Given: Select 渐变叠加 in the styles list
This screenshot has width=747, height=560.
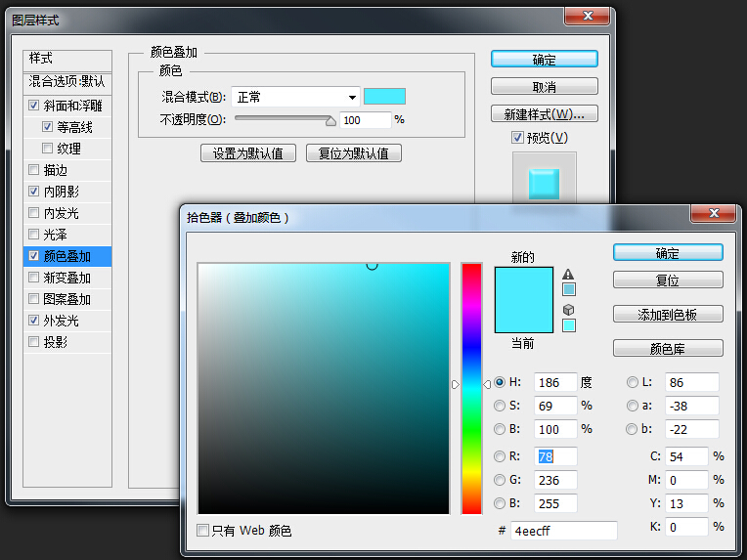Looking at the screenshot, I should [66, 278].
